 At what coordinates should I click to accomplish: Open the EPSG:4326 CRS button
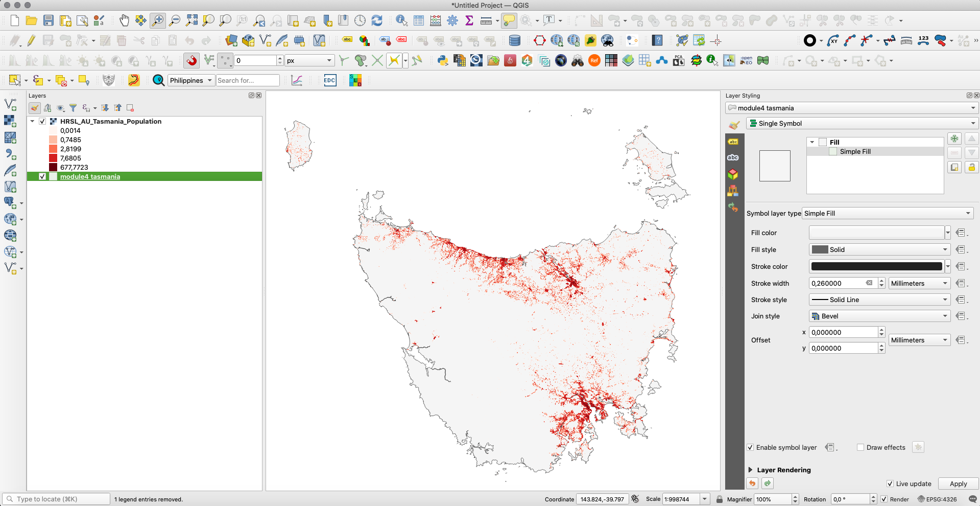pyautogui.click(x=938, y=499)
